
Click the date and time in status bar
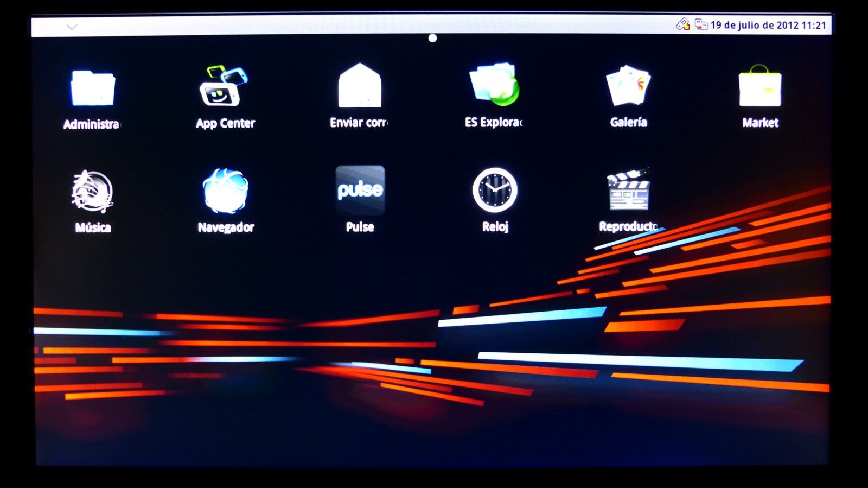tap(768, 25)
